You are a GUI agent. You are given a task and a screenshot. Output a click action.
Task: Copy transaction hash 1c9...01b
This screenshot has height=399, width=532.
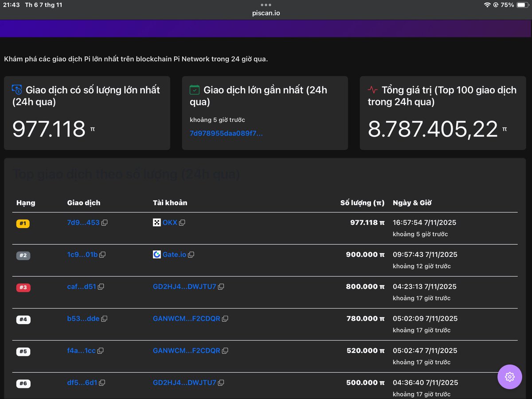102,255
